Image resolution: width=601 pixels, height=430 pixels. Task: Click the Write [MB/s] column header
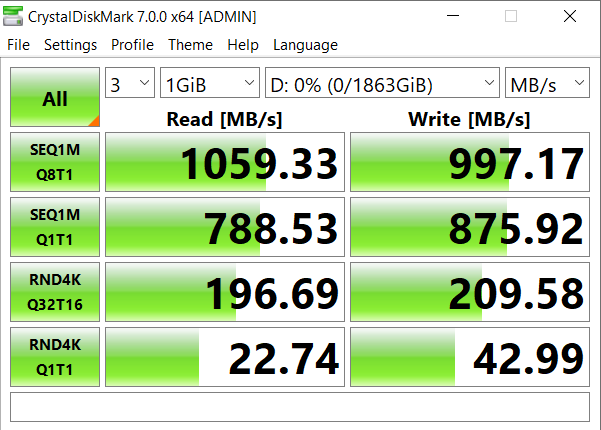point(470,119)
